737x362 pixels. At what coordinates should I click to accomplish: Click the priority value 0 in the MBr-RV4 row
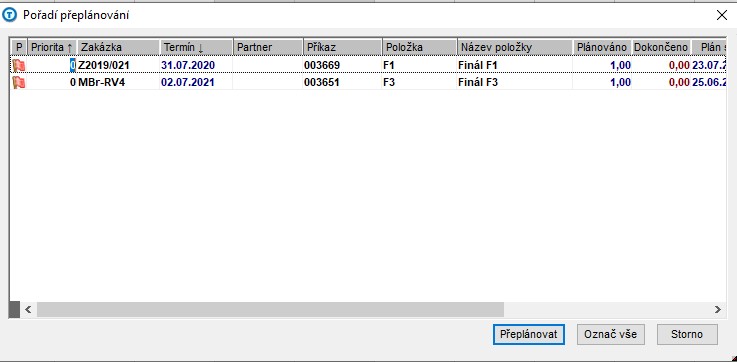(72, 83)
